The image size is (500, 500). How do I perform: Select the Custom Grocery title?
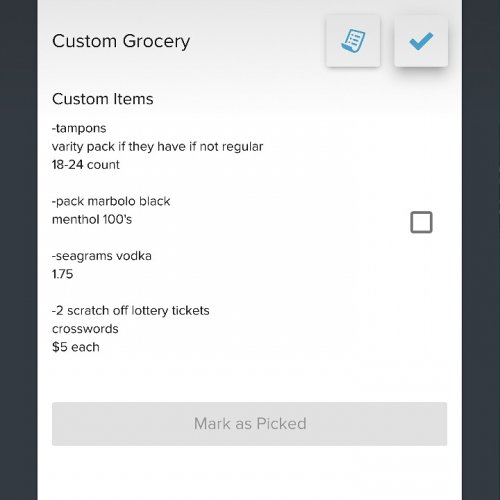tap(121, 42)
